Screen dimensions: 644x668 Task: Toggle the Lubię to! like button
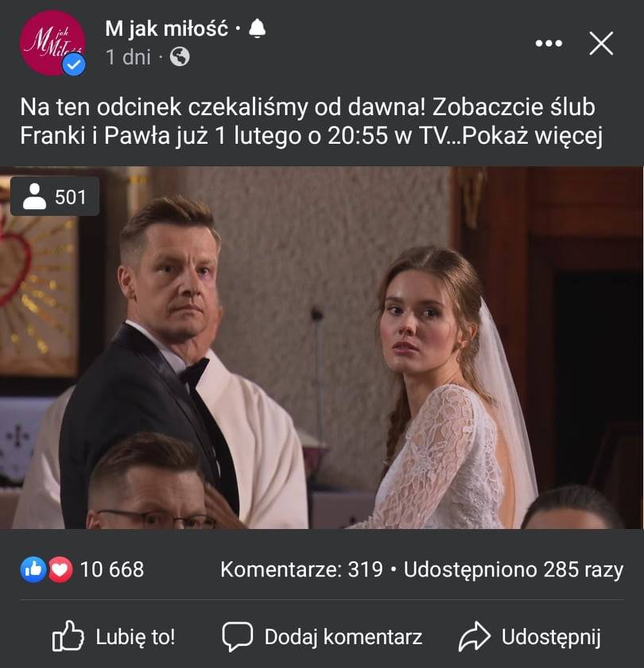113,637
